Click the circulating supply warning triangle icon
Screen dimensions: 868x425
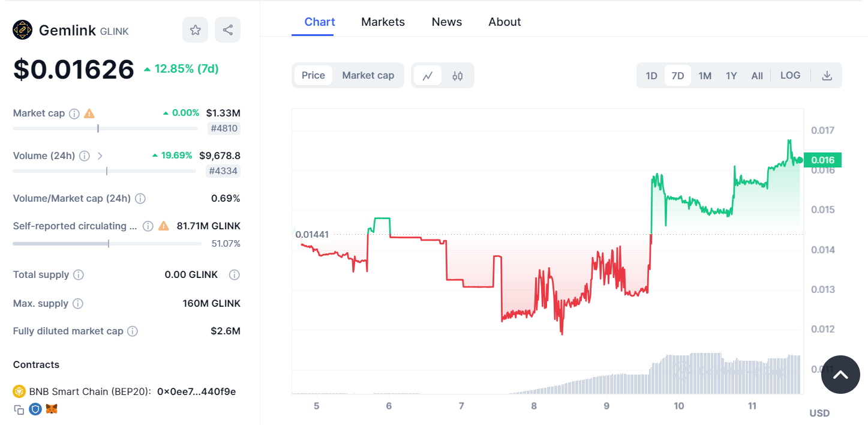(x=164, y=226)
